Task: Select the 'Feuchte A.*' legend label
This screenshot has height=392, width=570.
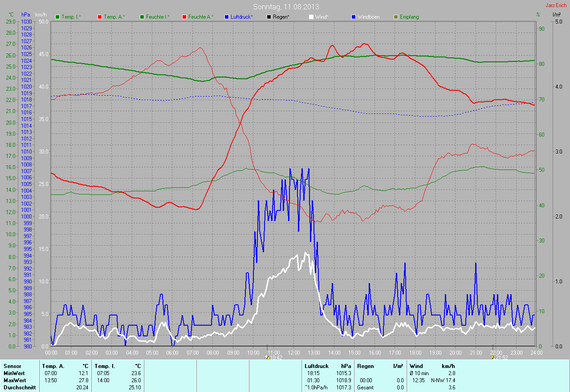Action: (x=201, y=17)
